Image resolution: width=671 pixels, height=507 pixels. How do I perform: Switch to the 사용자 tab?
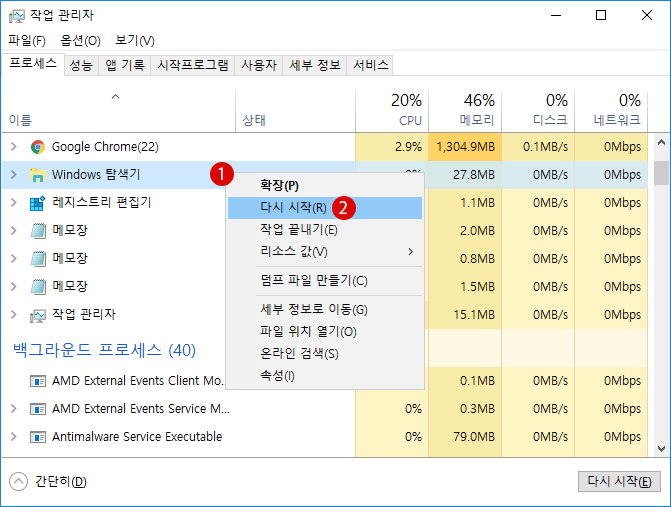pos(259,65)
